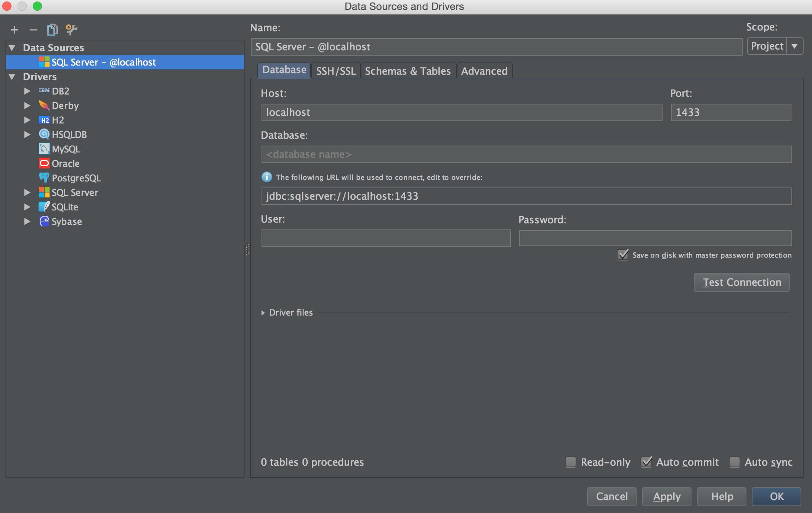Viewport: 812px width, 513px height.
Task: Click the JDBC URL field
Action: [x=526, y=196]
